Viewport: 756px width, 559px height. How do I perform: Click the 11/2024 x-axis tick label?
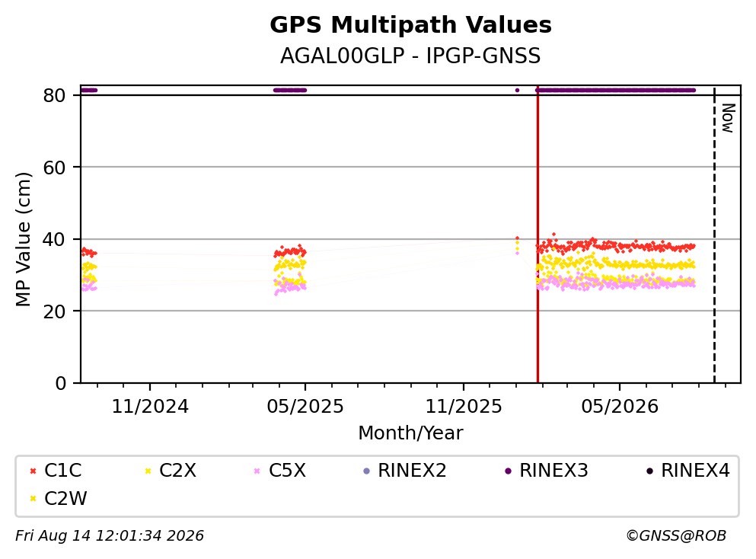[x=150, y=407]
